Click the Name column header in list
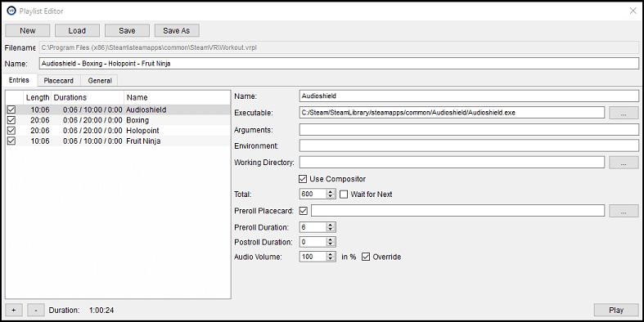Image resolution: width=644 pixels, height=322 pixels. (x=177, y=97)
